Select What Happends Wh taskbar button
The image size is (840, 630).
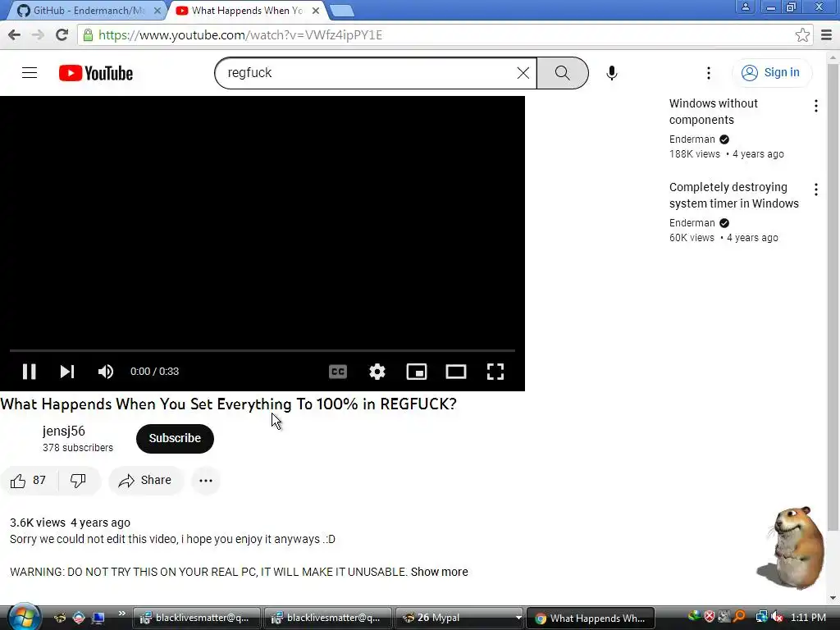coord(591,618)
